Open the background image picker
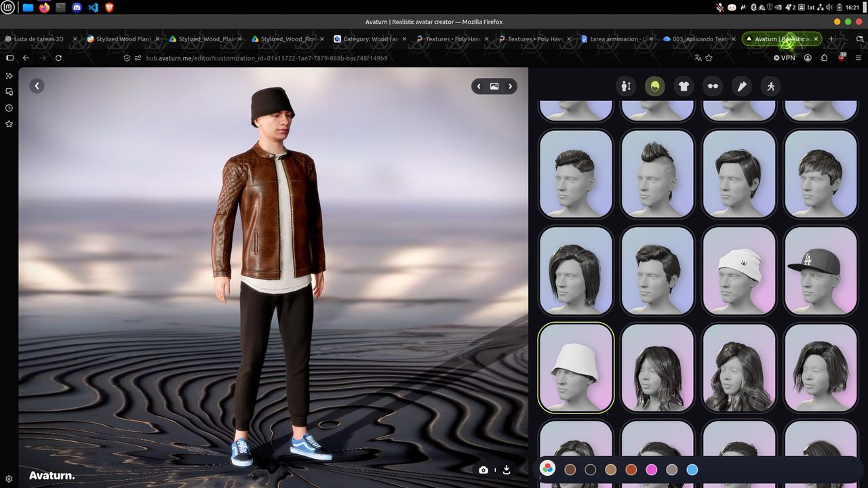This screenshot has width=868, height=488. pos(494,86)
